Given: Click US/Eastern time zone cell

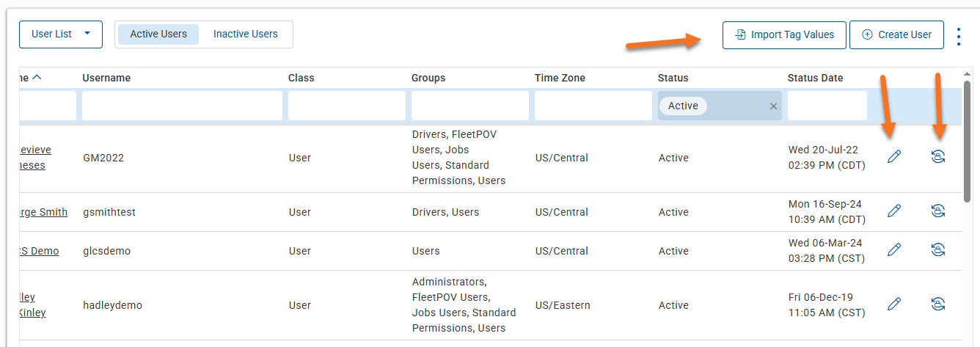Looking at the screenshot, I should pos(563,305).
